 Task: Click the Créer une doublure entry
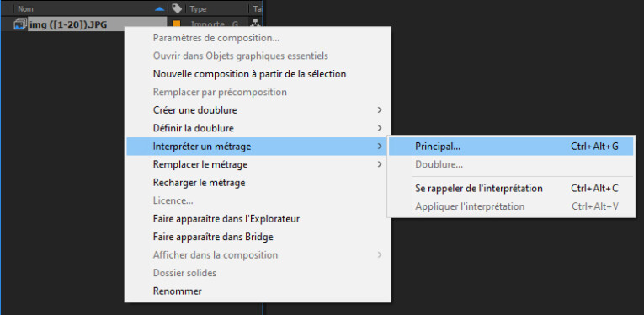(x=195, y=110)
